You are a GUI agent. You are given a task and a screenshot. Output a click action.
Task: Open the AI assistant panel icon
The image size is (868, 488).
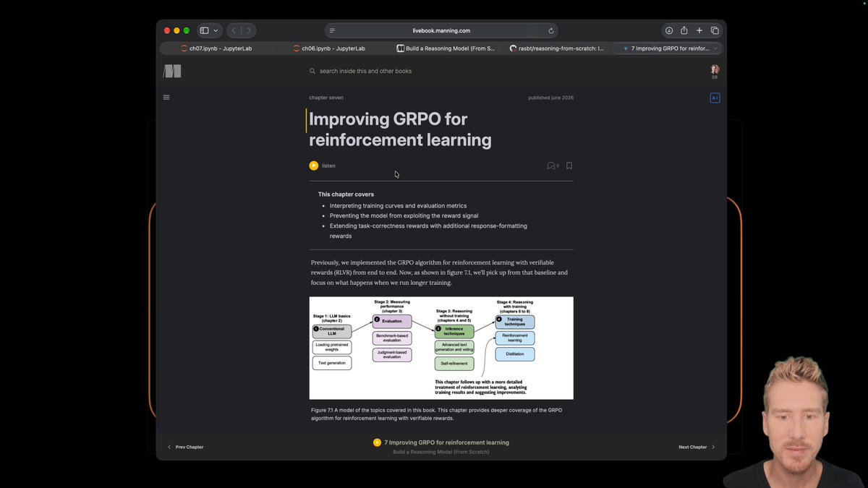coord(715,98)
